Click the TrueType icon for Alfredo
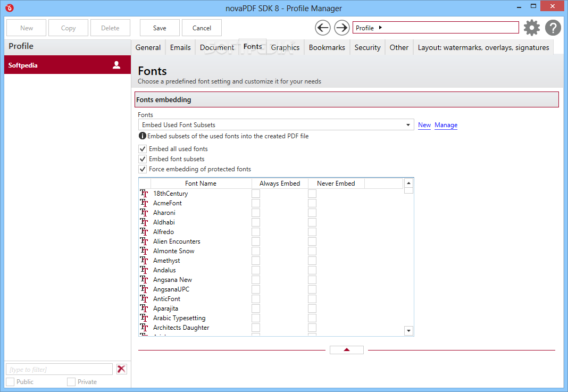 pyautogui.click(x=144, y=231)
